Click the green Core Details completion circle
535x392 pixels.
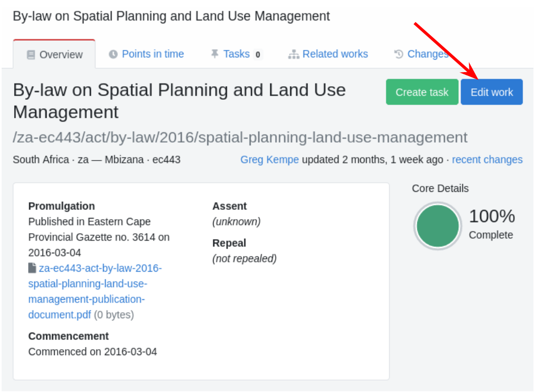coord(437,226)
